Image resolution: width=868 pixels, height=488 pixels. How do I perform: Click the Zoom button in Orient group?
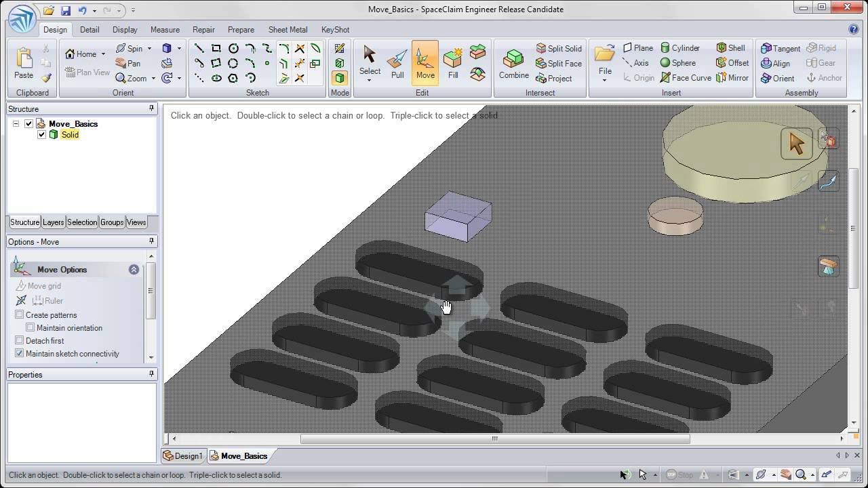pyautogui.click(x=131, y=78)
